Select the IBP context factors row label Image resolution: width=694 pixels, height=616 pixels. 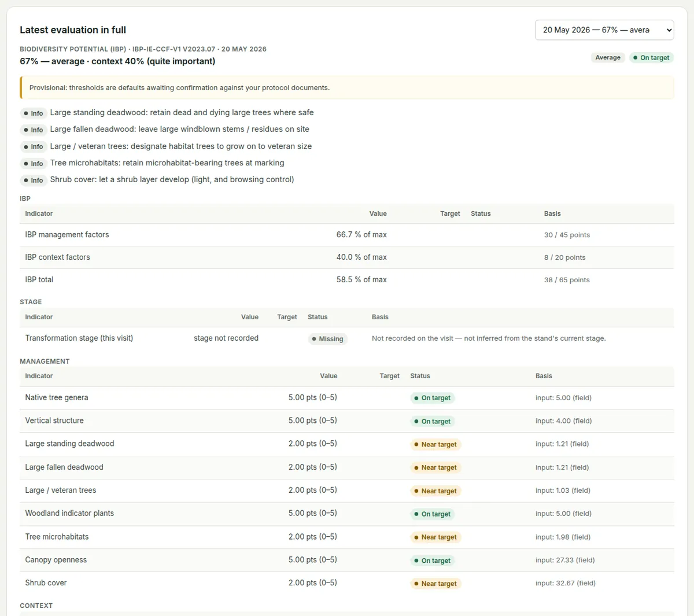(58, 257)
